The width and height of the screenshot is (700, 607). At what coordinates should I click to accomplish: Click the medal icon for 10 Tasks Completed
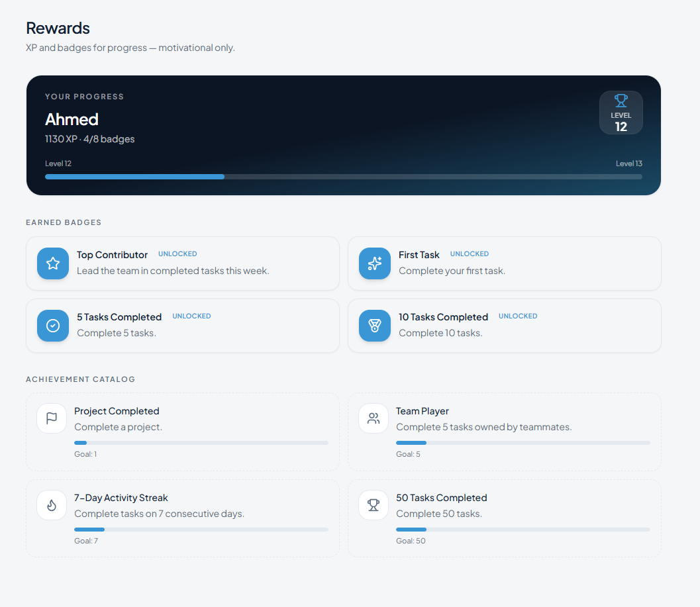coord(375,326)
